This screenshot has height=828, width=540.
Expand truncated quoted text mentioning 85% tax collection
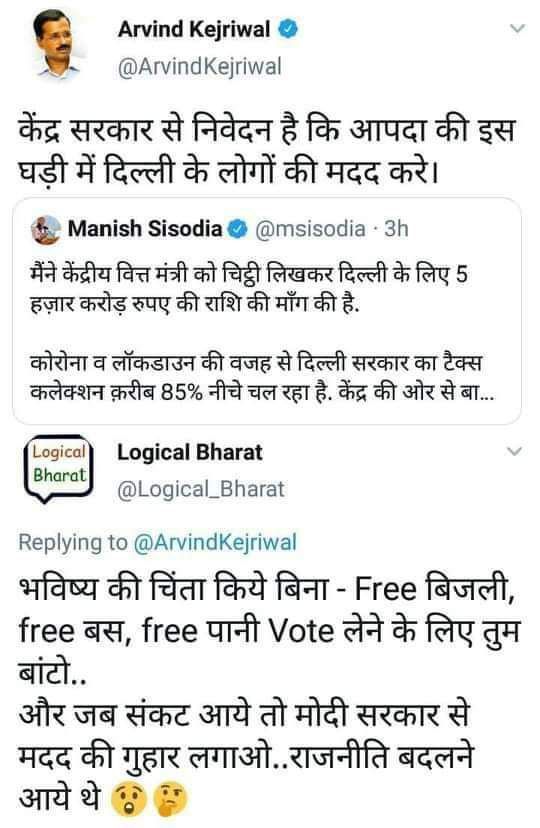262,378
